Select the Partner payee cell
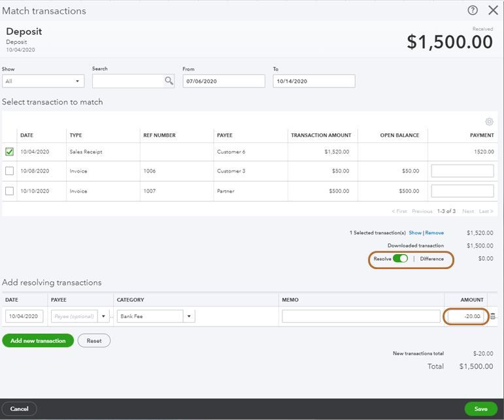The width and height of the screenshot is (504, 420). coord(226,191)
